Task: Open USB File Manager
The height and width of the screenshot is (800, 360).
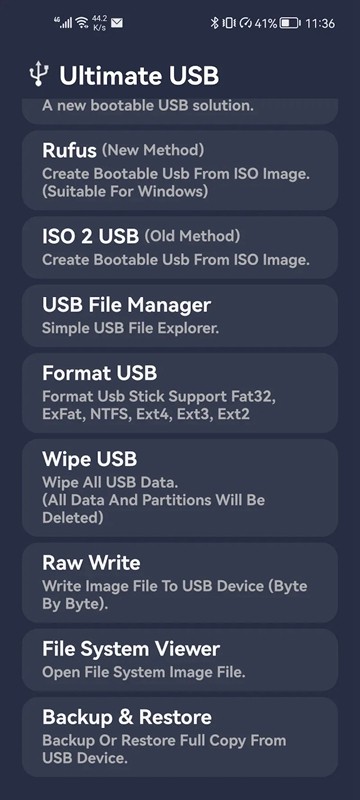Action: click(180, 316)
